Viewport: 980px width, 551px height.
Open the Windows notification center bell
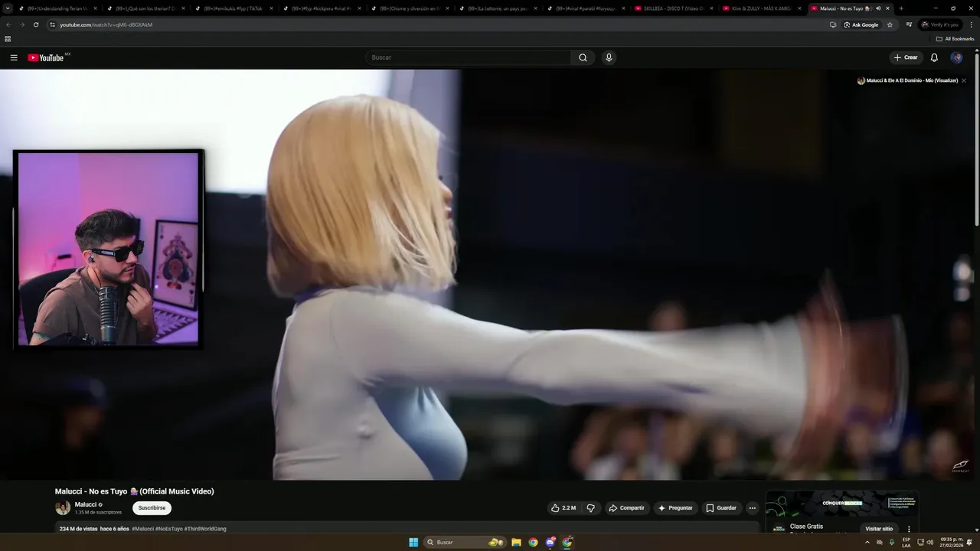[x=969, y=543]
